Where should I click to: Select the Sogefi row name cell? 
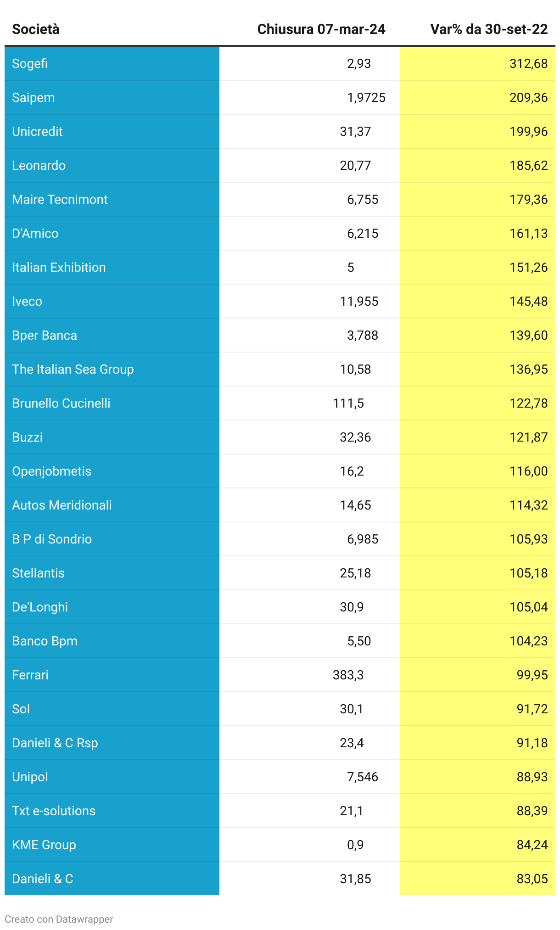pyautogui.click(x=30, y=63)
